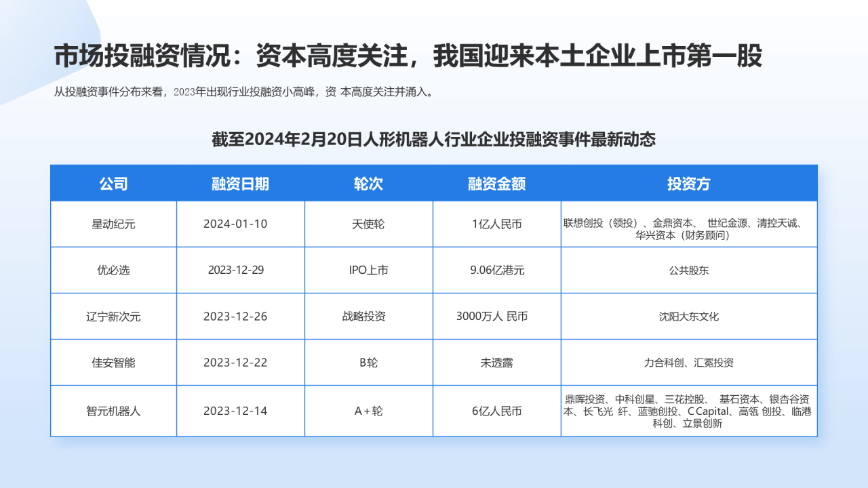This screenshot has width=868, height=488.
Task: Select the 融资日期 column header
Action: [x=241, y=184]
